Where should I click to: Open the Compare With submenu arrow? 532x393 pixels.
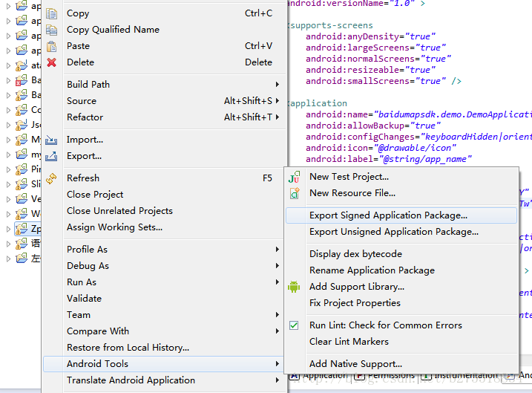tap(278, 331)
